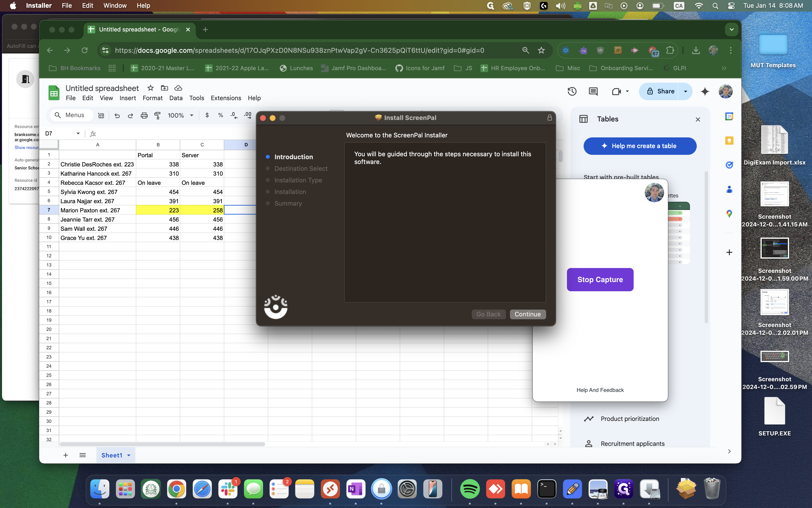Open Spotify from the Dock
Image resolution: width=812 pixels, height=508 pixels.
click(470, 489)
